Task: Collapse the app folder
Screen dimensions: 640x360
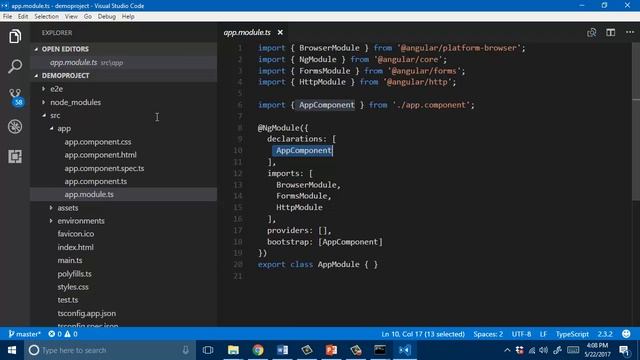Action: pyautogui.click(x=51, y=129)
